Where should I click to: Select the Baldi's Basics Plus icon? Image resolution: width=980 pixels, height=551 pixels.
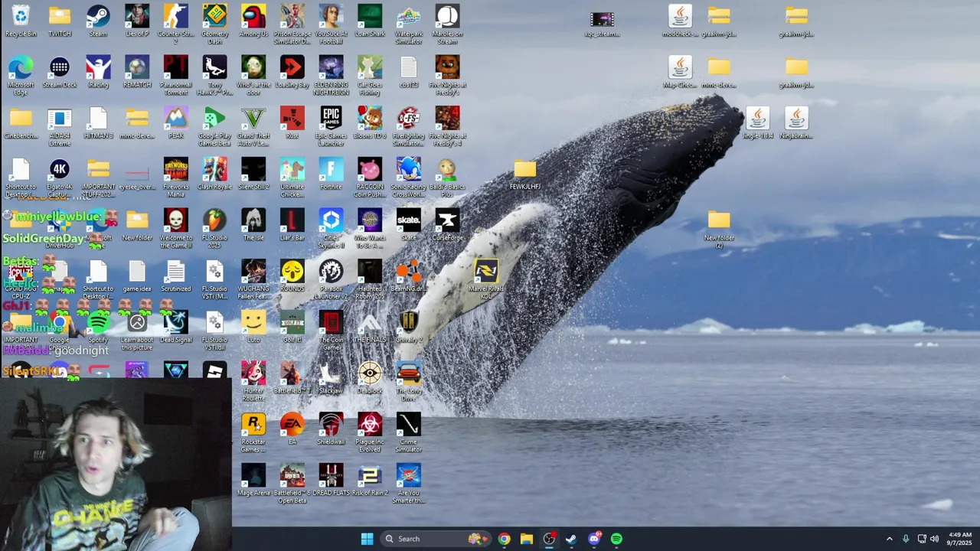coord(447,178)
